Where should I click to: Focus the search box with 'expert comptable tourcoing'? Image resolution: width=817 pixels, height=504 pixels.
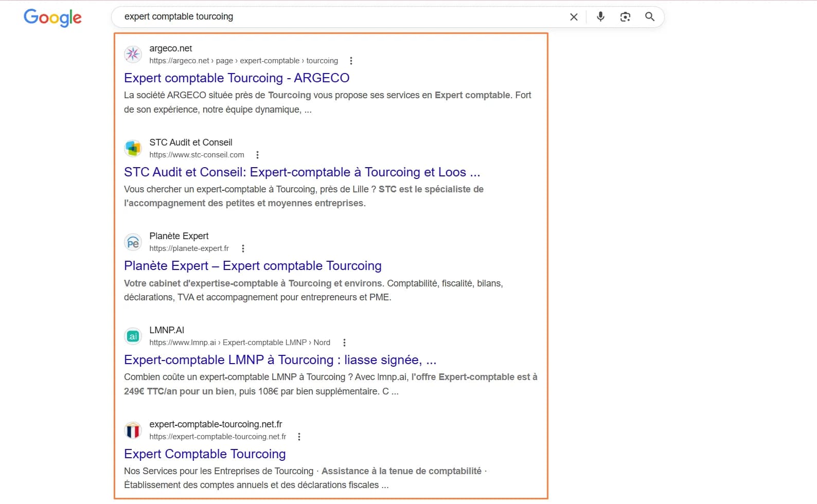(340, 16)
